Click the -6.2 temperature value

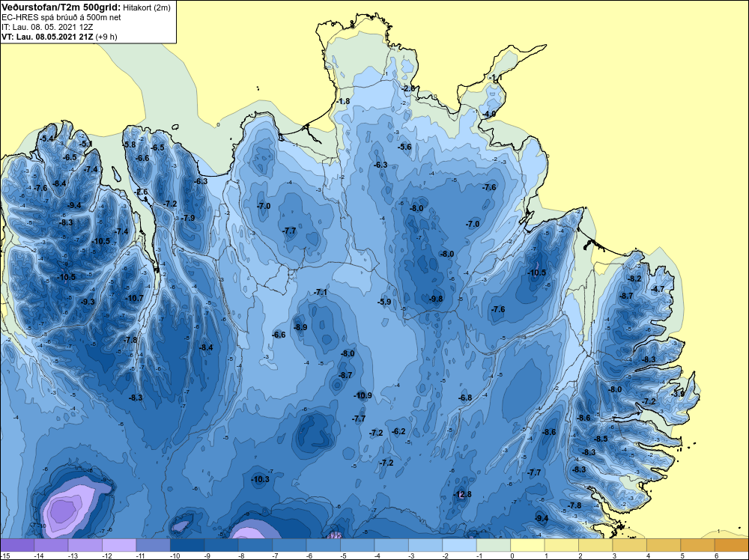pos(398,431)
